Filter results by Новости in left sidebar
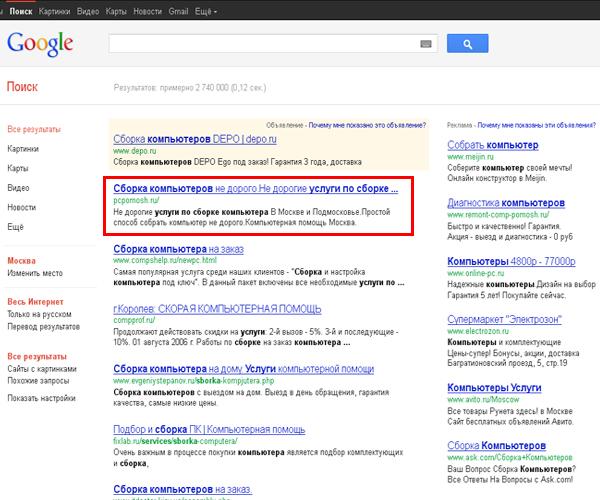600x500 pixels. [21, 207]
